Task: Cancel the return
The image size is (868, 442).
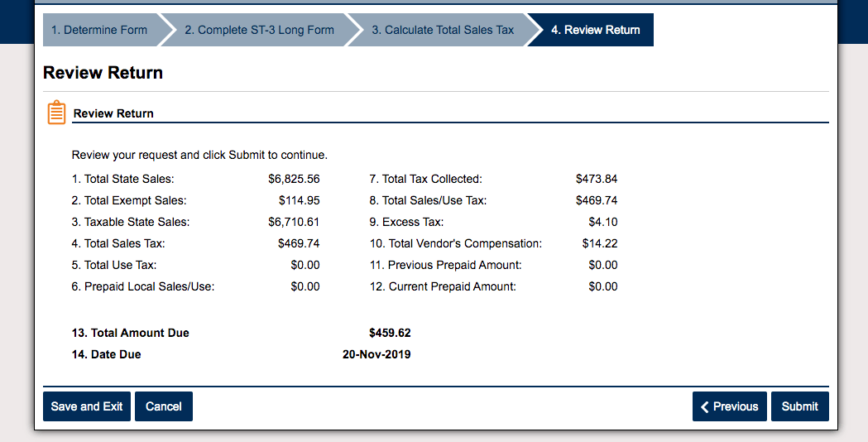Action: (x=164, y=406)
